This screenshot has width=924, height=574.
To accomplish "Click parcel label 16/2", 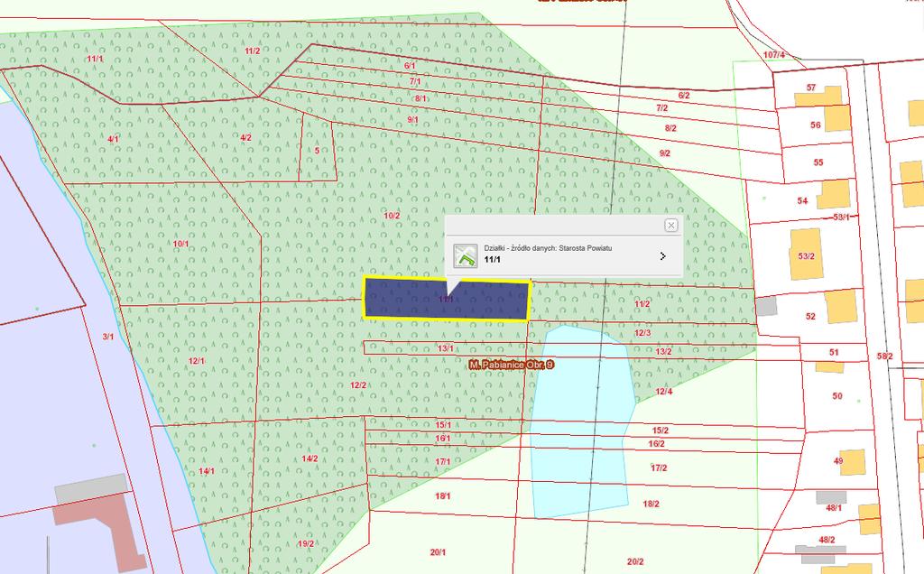I will [x=657, y=444].
